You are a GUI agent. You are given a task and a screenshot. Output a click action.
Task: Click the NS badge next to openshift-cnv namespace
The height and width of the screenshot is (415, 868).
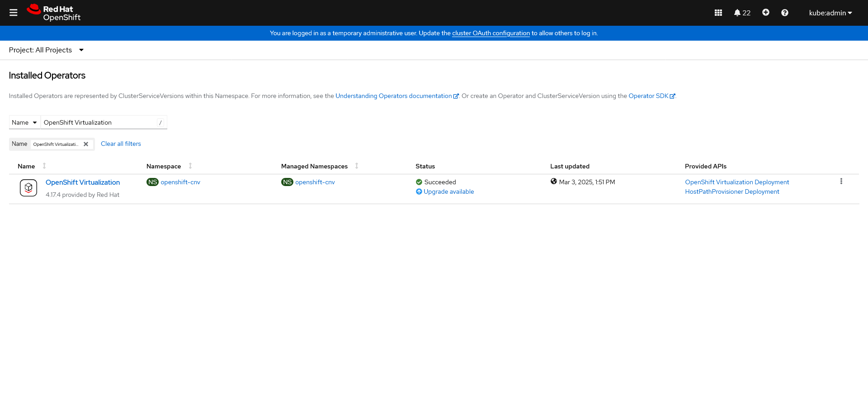pos(152,182)
